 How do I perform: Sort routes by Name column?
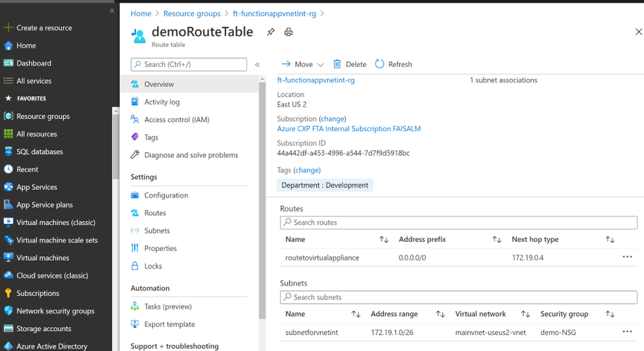pos(384,240)
